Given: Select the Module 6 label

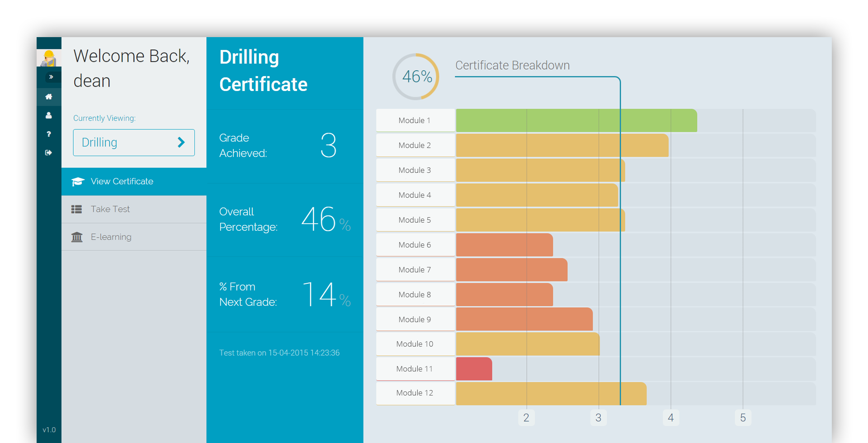Looking at the screenshot, I should click(x=415, y=245).
